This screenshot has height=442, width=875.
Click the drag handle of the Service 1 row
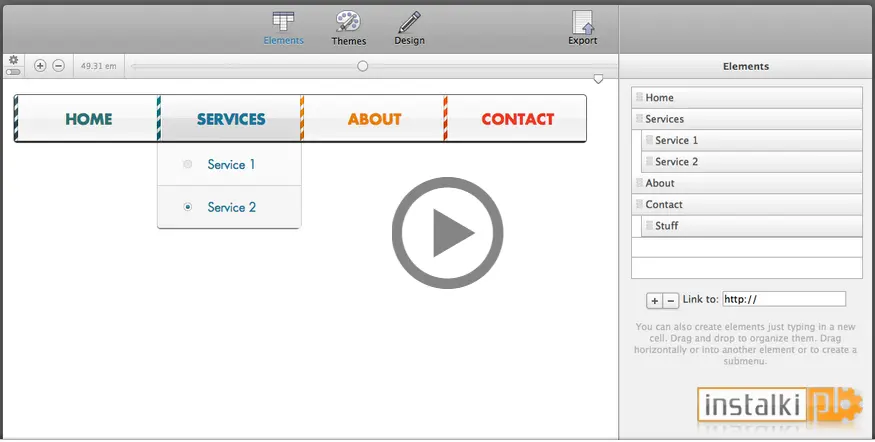(x=649, y=140)
